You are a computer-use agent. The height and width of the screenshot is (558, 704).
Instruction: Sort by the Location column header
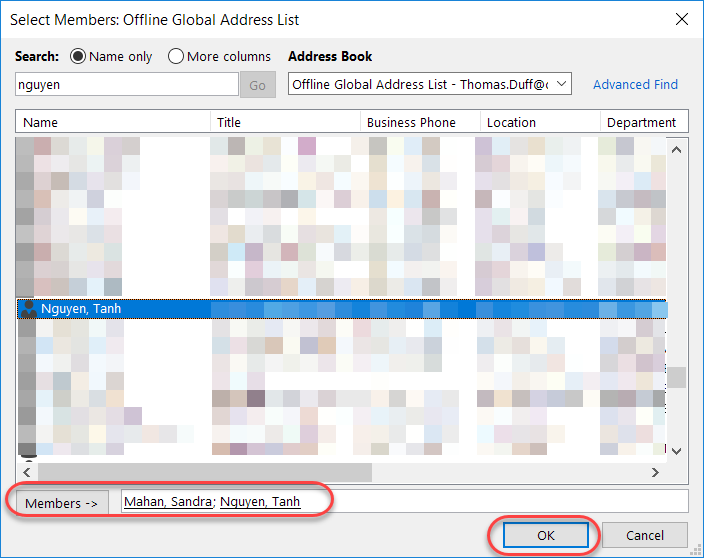[x=540, y=122]
